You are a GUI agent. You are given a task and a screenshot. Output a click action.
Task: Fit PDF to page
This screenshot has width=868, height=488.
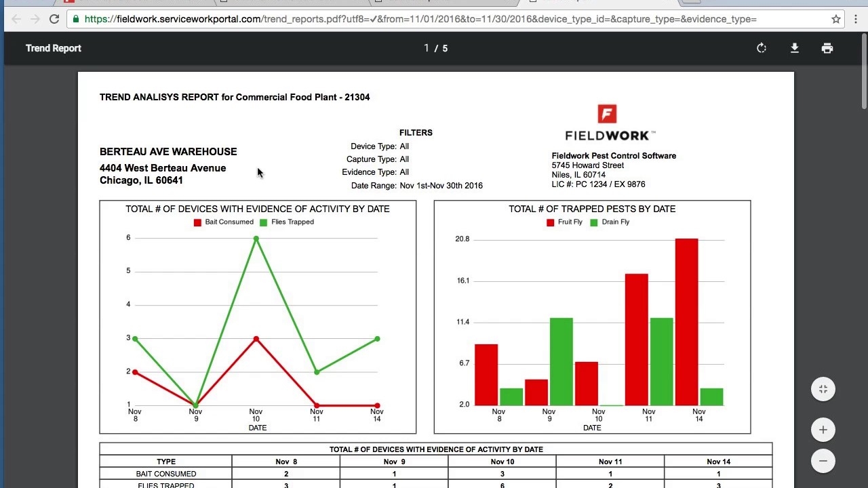point(823,389)
